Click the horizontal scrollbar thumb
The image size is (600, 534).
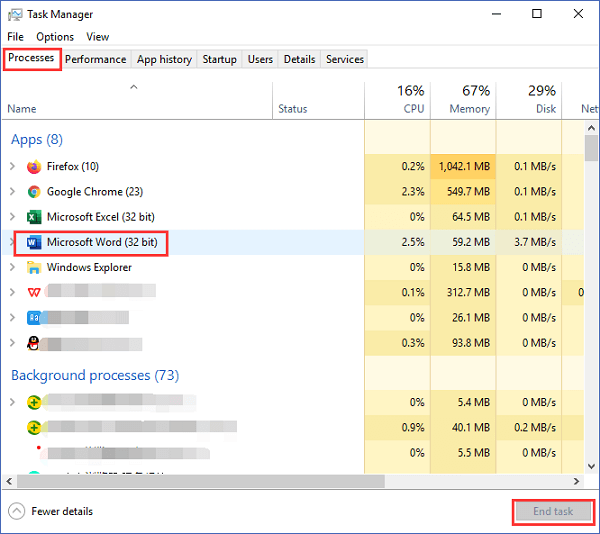(201, 481)
